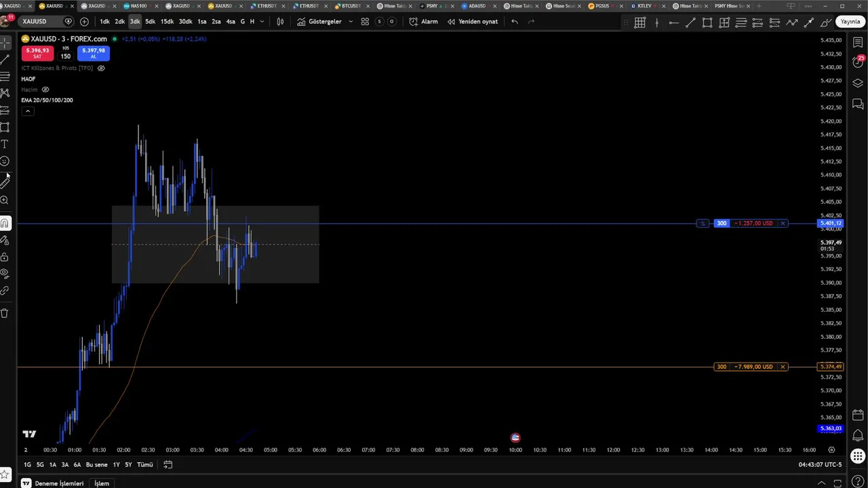
Task: Toggle visibility of Hacim volume indicator
Action: [45, 89]
